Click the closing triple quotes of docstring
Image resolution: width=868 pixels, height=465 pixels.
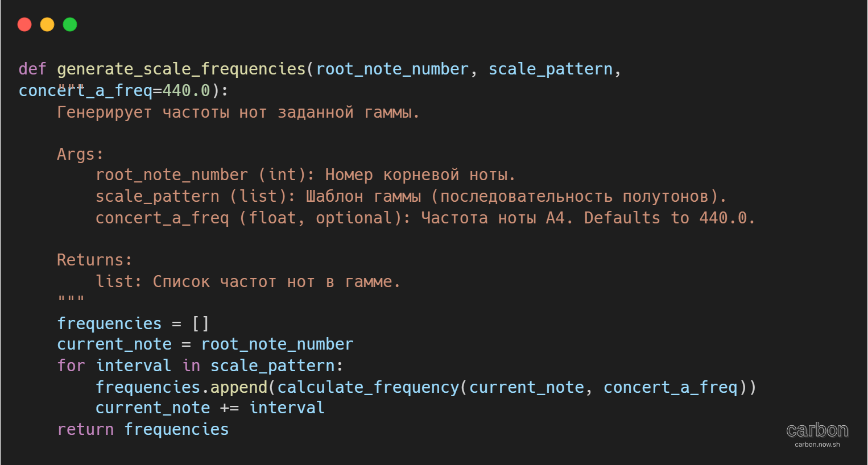71,298
